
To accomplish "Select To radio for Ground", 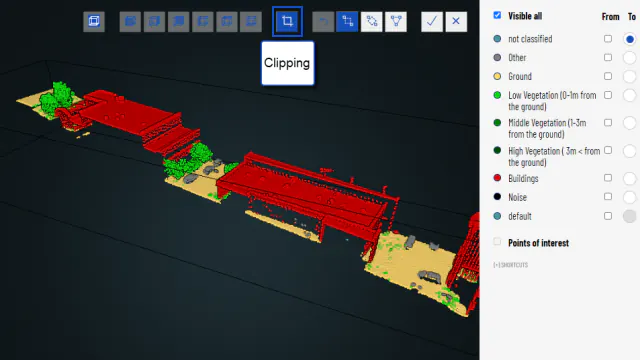I will click(629, 76).
